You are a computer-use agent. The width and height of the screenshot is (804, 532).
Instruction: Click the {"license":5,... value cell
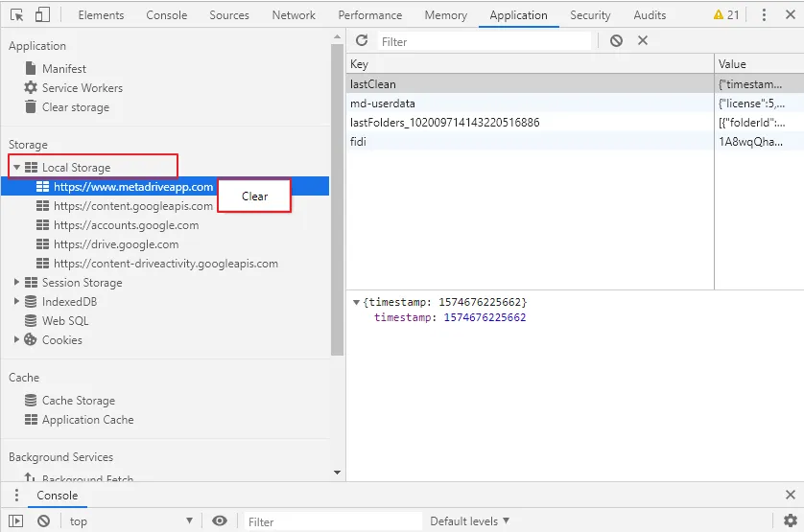pos(759,104)
